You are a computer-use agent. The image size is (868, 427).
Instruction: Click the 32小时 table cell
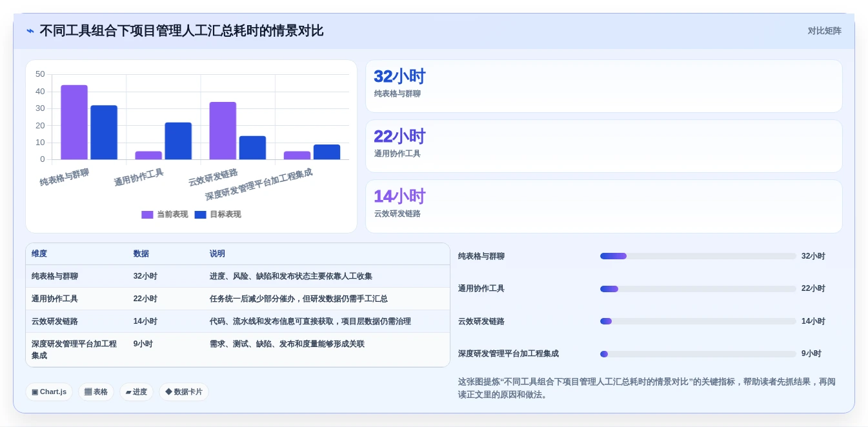(145, 276)
